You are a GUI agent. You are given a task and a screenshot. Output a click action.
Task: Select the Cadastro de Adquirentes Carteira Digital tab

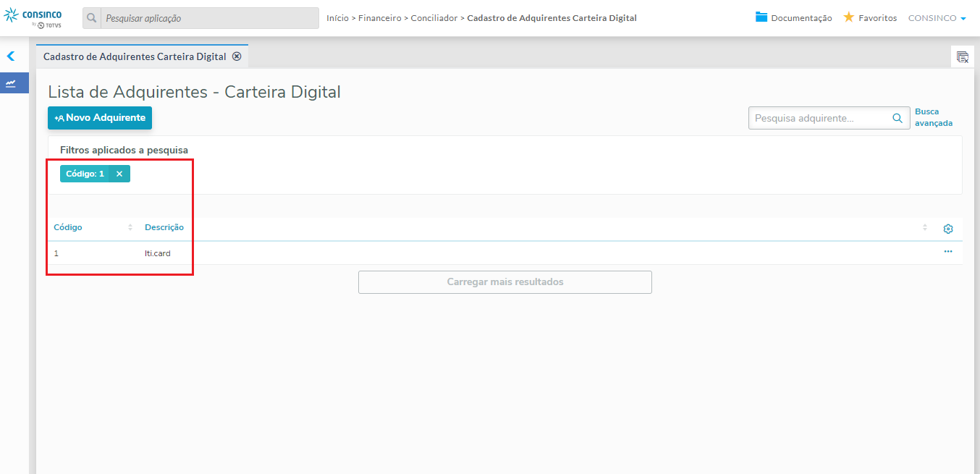[x=135, y=56]
